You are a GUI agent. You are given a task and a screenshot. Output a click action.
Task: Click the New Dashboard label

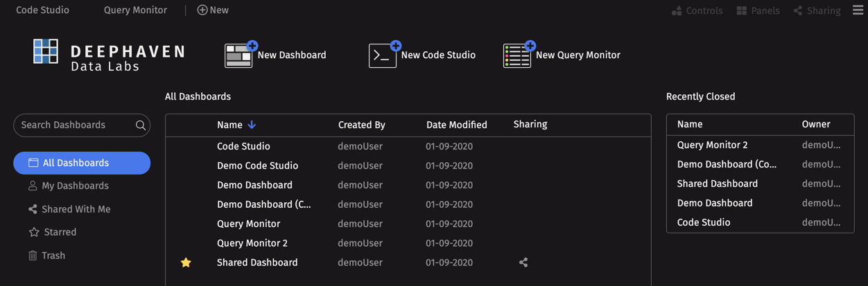292,55
